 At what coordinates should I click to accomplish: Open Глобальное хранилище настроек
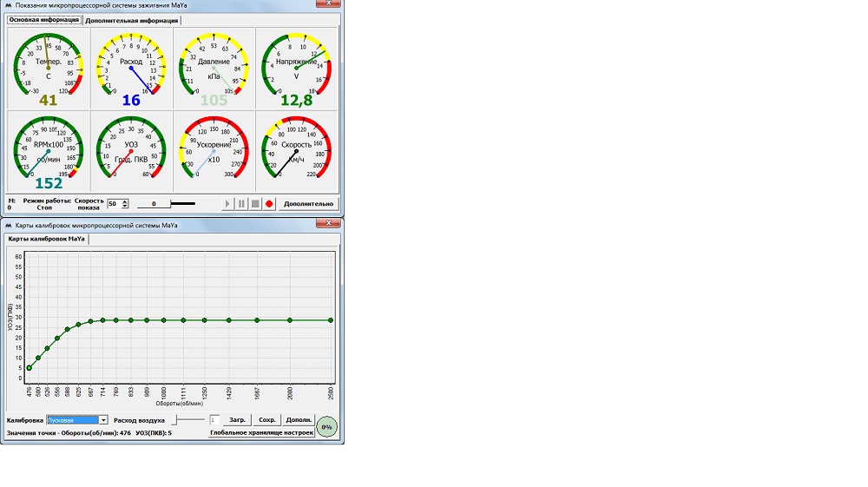[x=261, y=431]
